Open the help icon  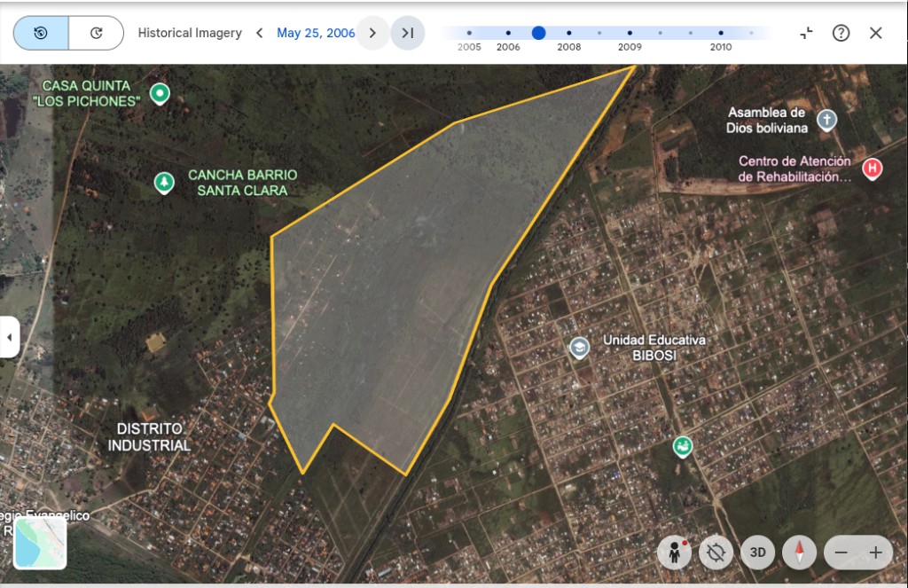pyautogui.click(x=841, y=33)
